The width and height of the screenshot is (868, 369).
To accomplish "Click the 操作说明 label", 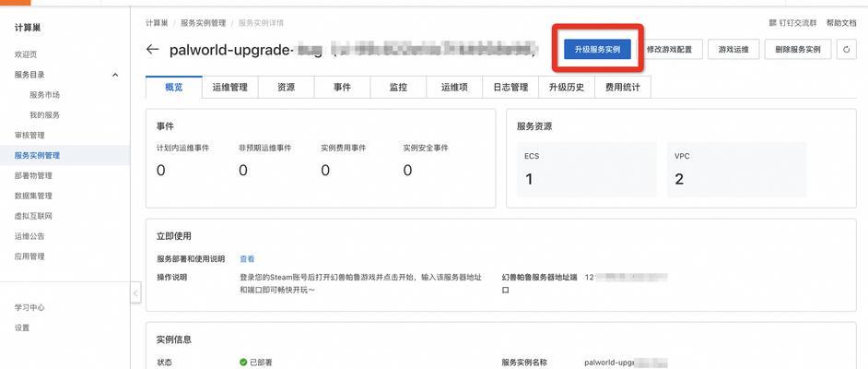I will click(x=171, y=277).
